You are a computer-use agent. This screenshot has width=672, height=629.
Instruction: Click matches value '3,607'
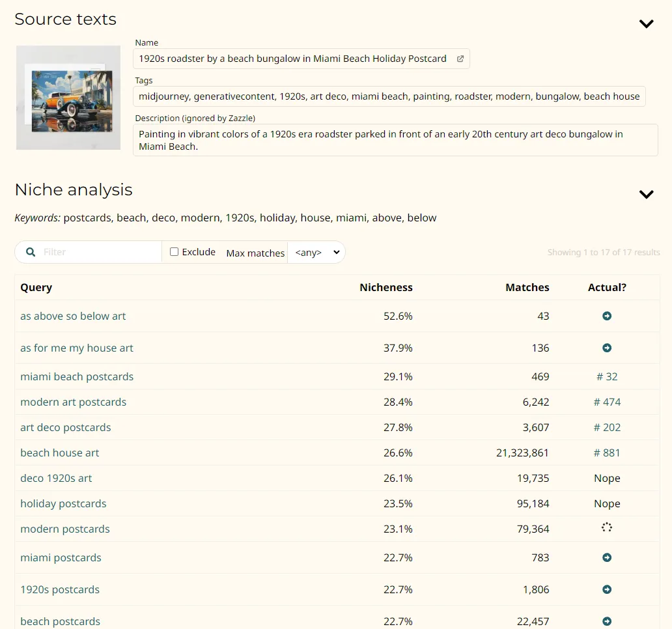[x=536, y=427]
